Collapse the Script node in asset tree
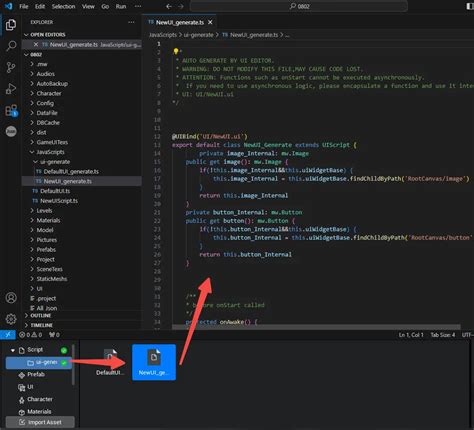Screen dimensions: 474x430 (x=12, y=350)
